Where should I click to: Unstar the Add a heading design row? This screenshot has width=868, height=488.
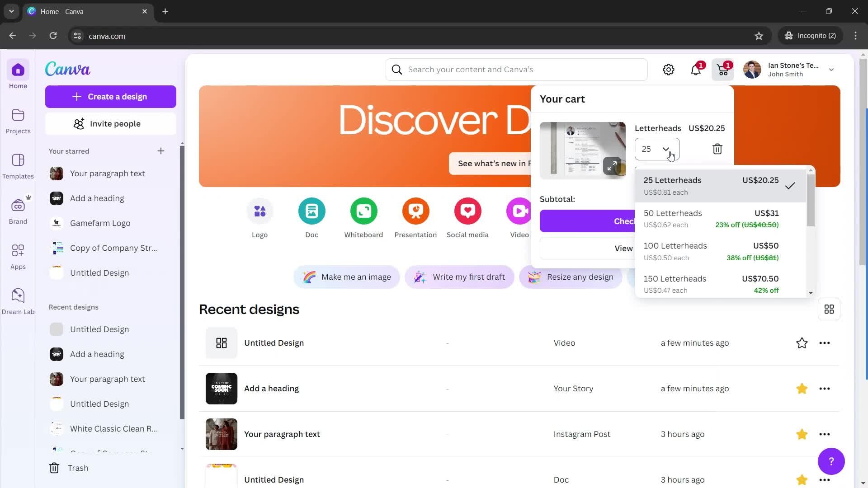[802, 389]
